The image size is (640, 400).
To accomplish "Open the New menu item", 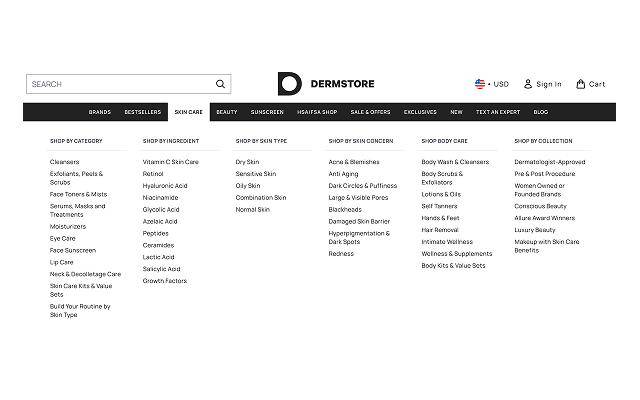I will click(456, 112).
